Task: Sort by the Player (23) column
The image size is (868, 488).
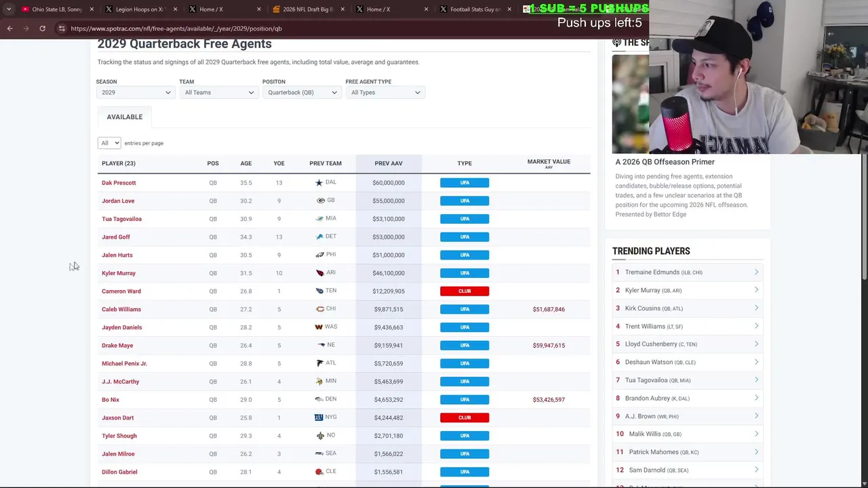Action: [x=119, y=163]
